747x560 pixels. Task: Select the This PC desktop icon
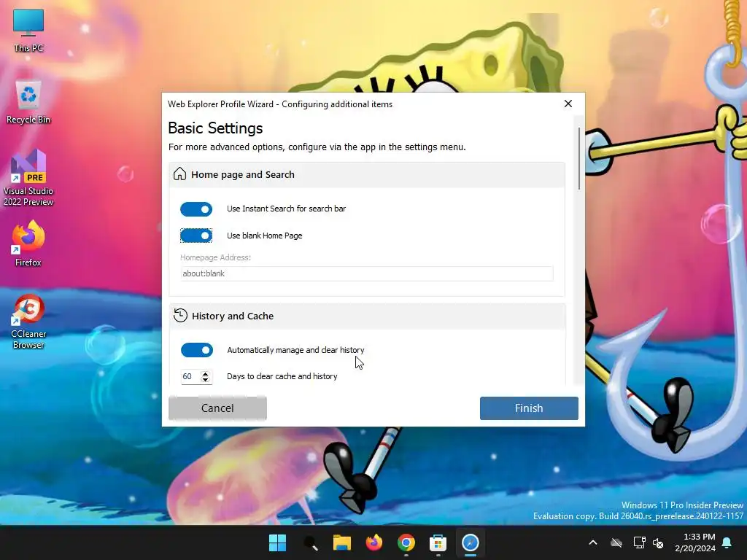click(28, 31)
